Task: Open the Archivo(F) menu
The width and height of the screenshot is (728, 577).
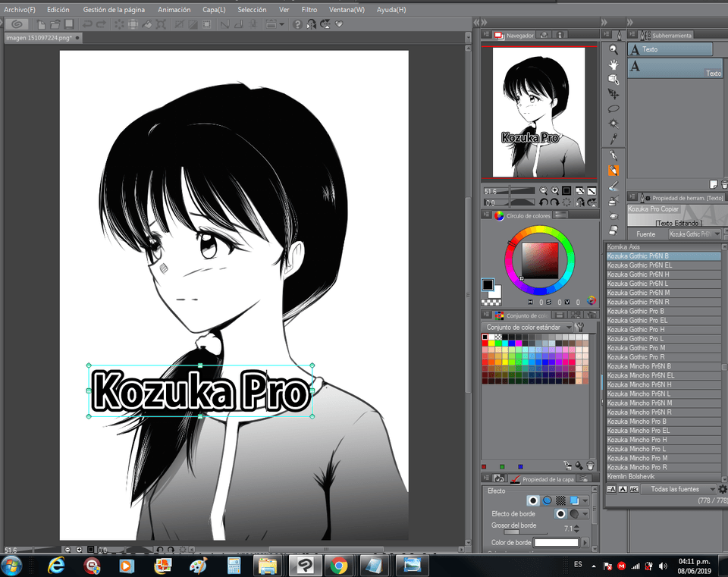Action: [20, 9]
